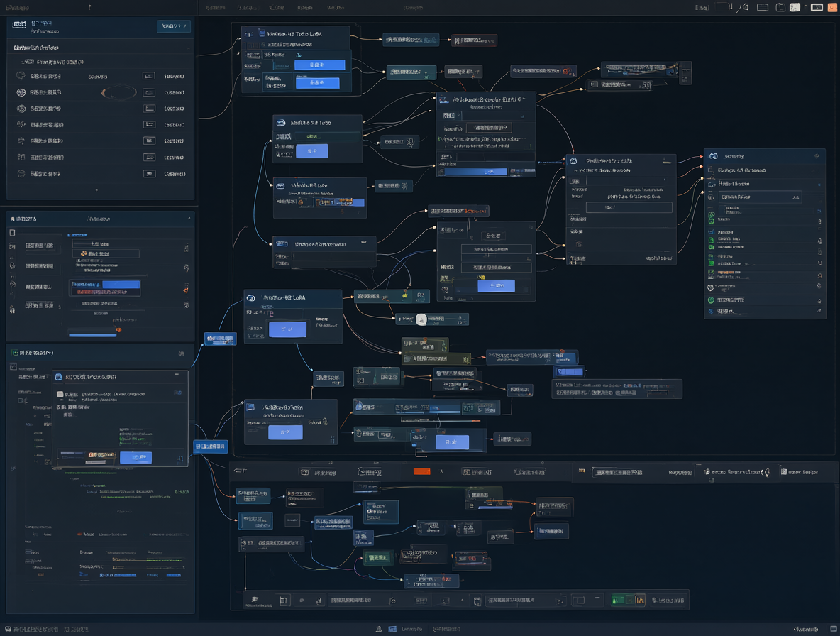Click the blue icon in the status bar
The width and height of the screenshot is (840, 636).
point(392,629)
